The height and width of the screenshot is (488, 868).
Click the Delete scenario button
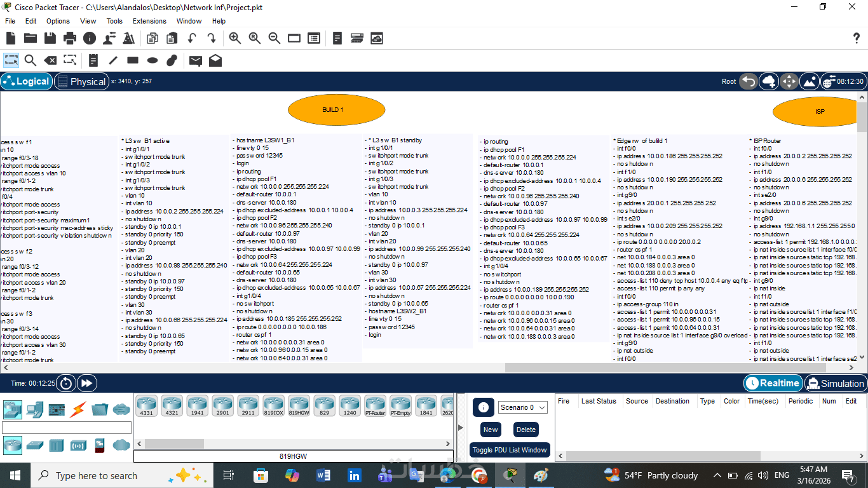click(x=526, y=430)
